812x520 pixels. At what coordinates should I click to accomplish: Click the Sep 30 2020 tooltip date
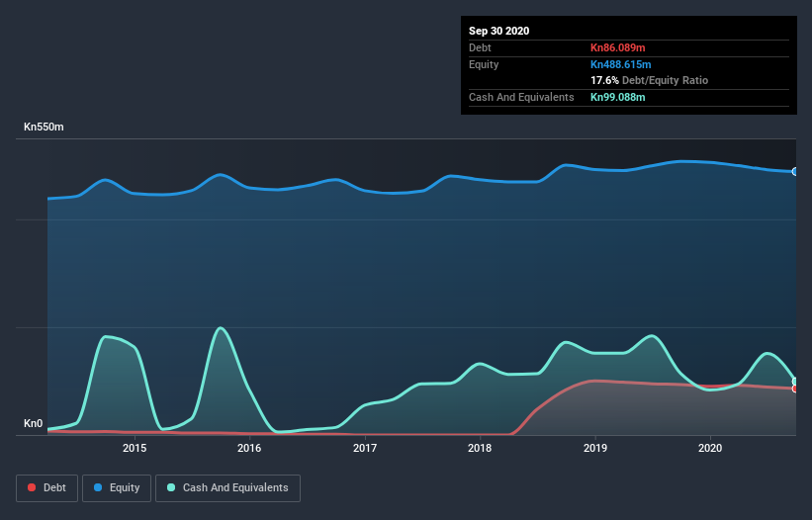click(x=498, y=31)
